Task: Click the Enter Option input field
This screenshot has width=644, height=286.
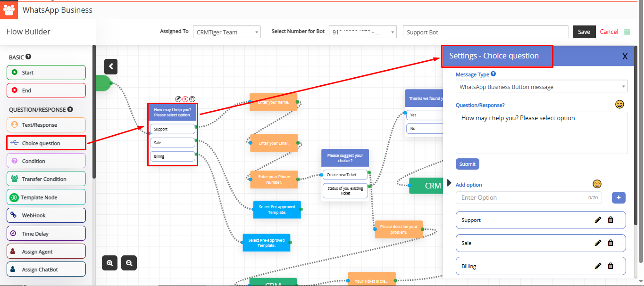Action: pos(529,198)
